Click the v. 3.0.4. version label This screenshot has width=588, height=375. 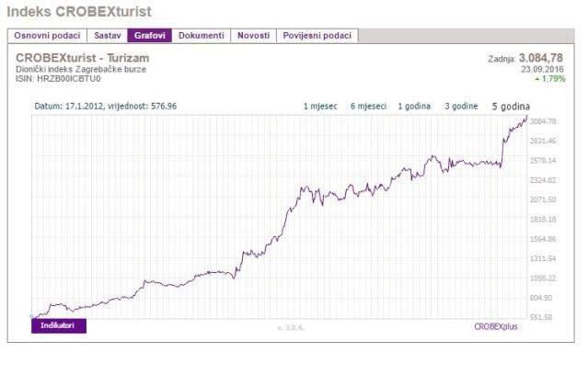click(291, 328)
